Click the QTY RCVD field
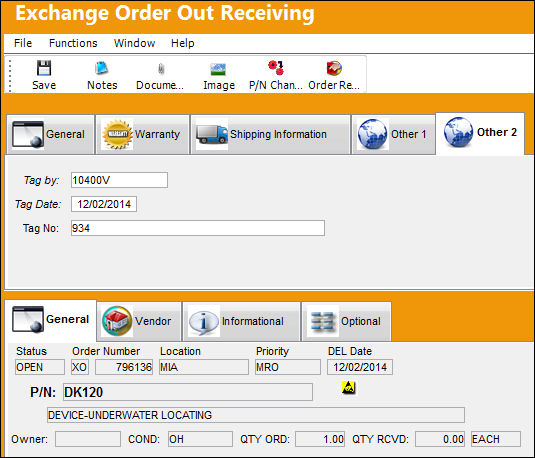The height and width of the screenshot is (458, 535). pyautogui.click(x=440, y=439)
